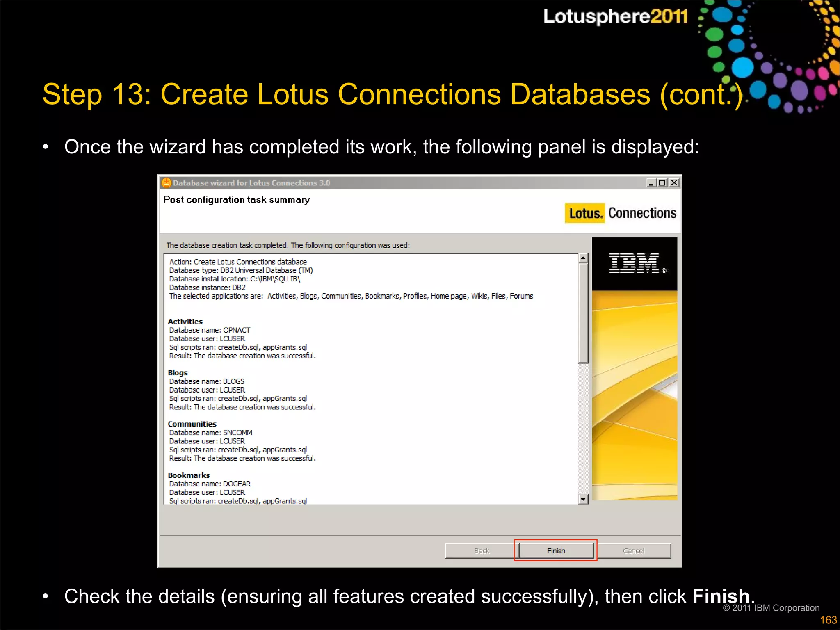The image size is (840, 630).
Task: Select 'Database instance: DB2' line
Action: (x=207, y=288)
